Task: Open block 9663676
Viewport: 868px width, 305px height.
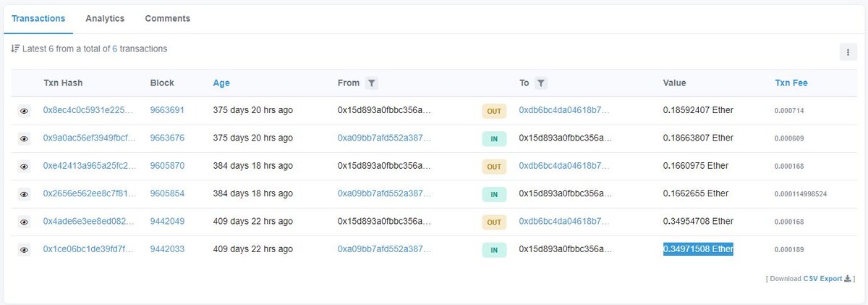Action: pos(167,138)
